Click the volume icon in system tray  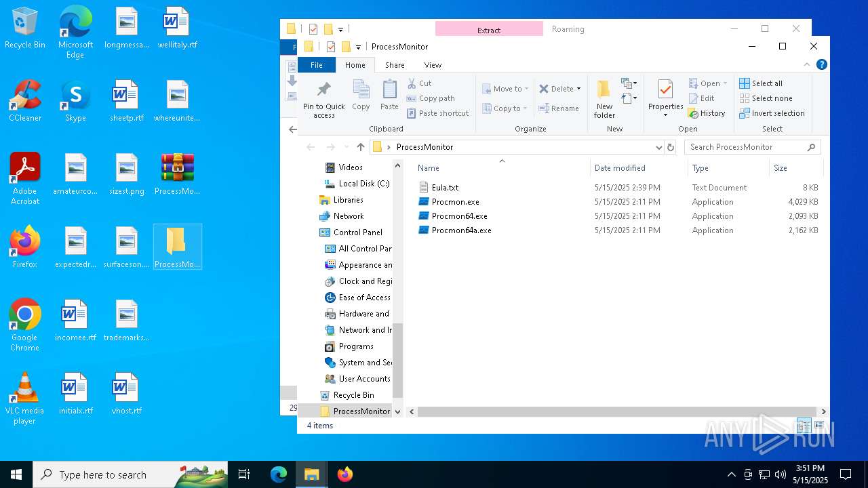781,474
